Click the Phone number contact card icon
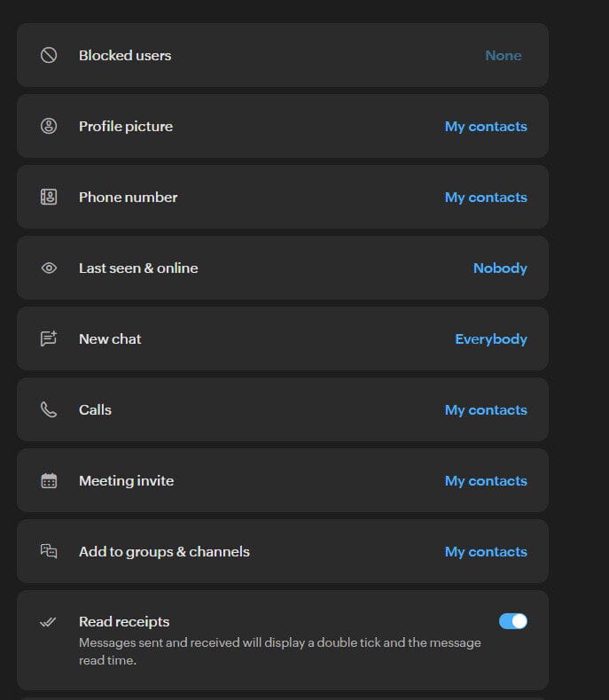 click(x=49, y=197)
